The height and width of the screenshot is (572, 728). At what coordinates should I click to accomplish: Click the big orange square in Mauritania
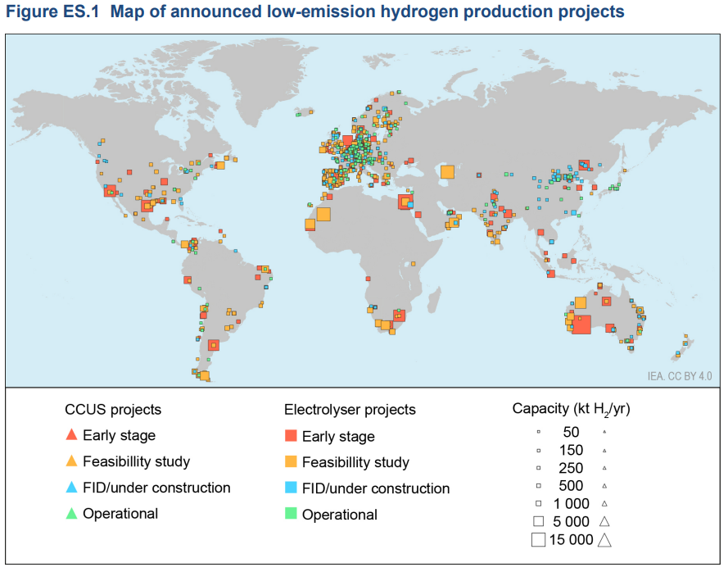[x=323, y=214]
